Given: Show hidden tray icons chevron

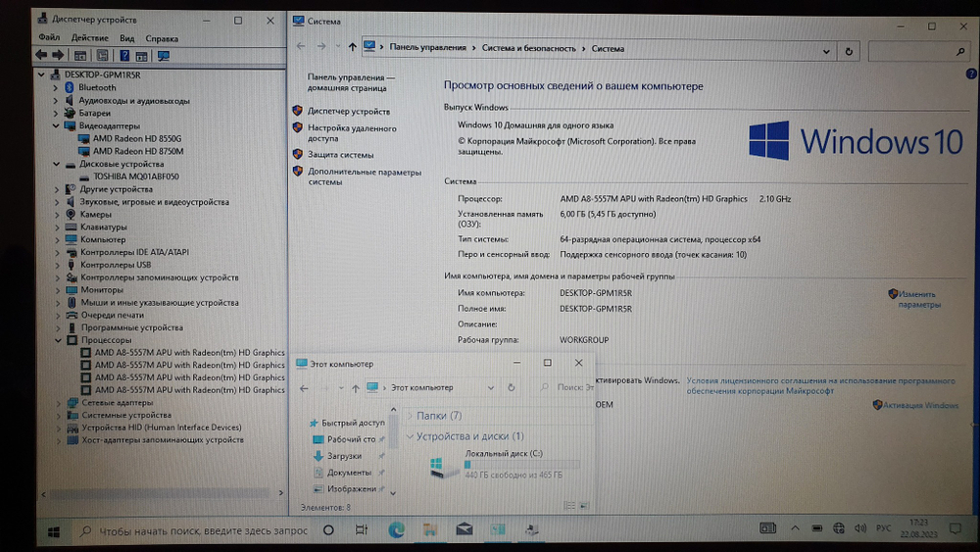Looking at the screenshot, I should 795,528.
